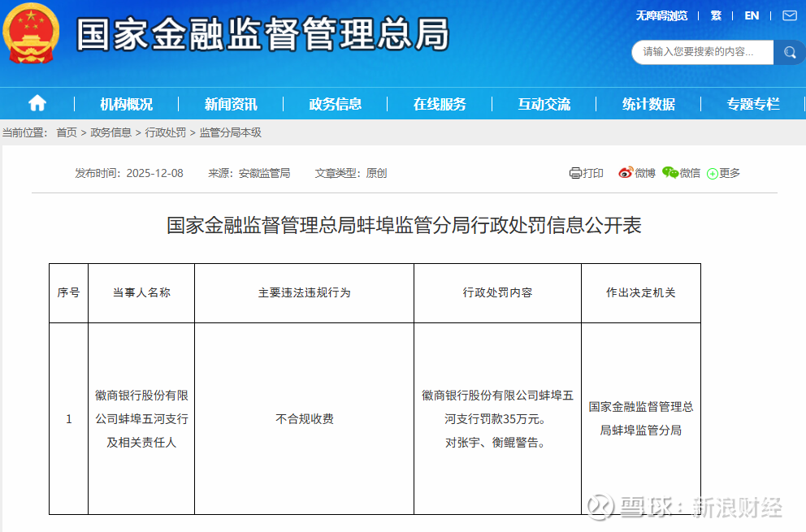This screenshot has width=806, height=532.
Task: Click the site title 国家金融监督管理总局
Action: (x=263, y=34)
